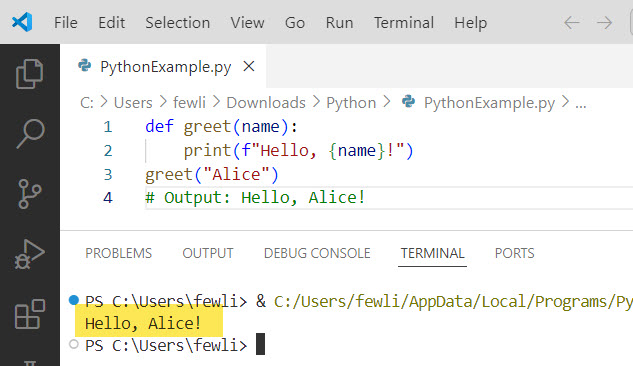Viewport: 633px width, 366px height.
Task: Click line number 2 in the gutter
Action: click(108, 151)
